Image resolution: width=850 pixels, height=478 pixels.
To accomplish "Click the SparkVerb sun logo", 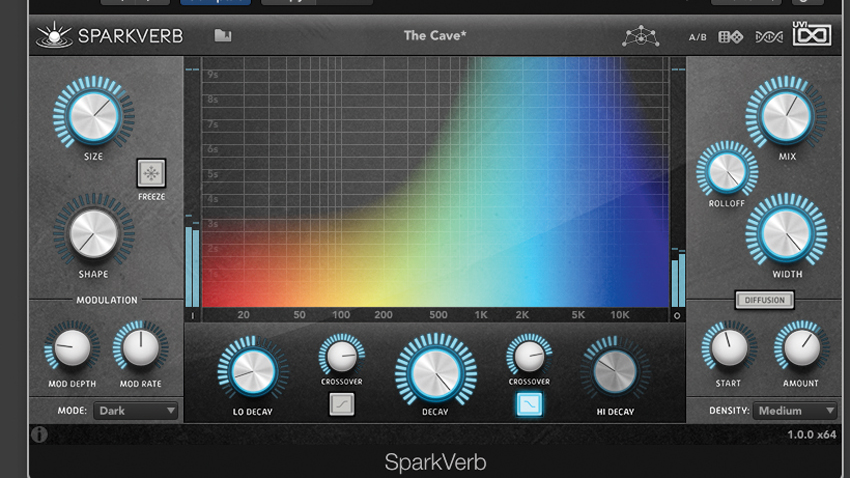I will pyautogui.click(x=54, y=35).
